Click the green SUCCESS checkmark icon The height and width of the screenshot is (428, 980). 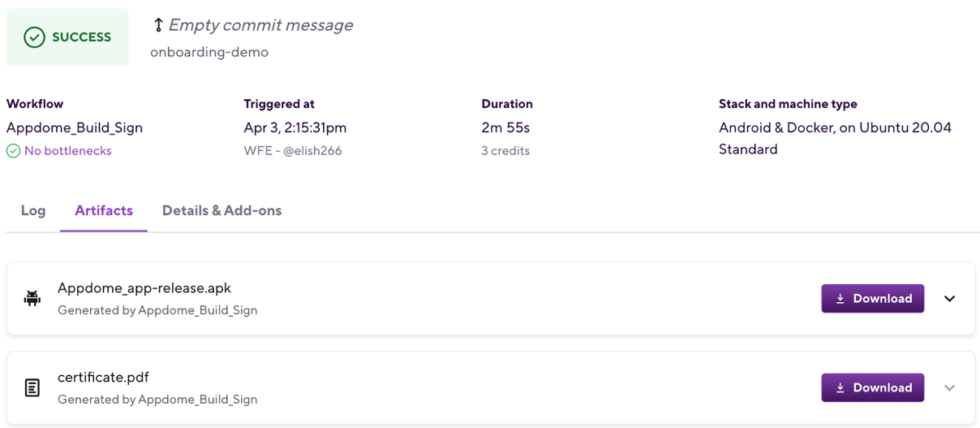pos(34,37)
